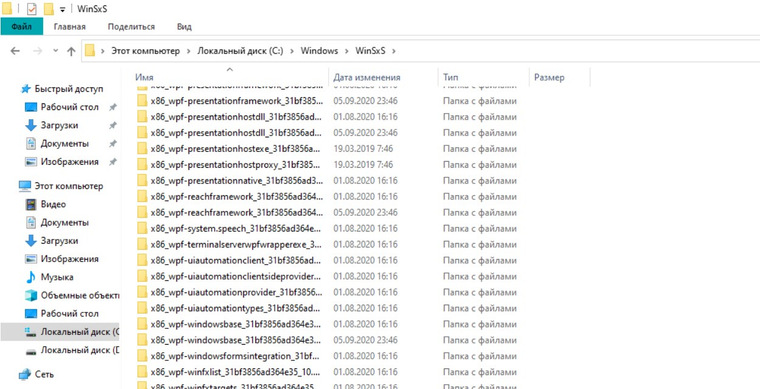The height and width of the screenshot is (389, 760).
Task: Open Музыка folder in navigation pane
Action: (x=57, y=277)
